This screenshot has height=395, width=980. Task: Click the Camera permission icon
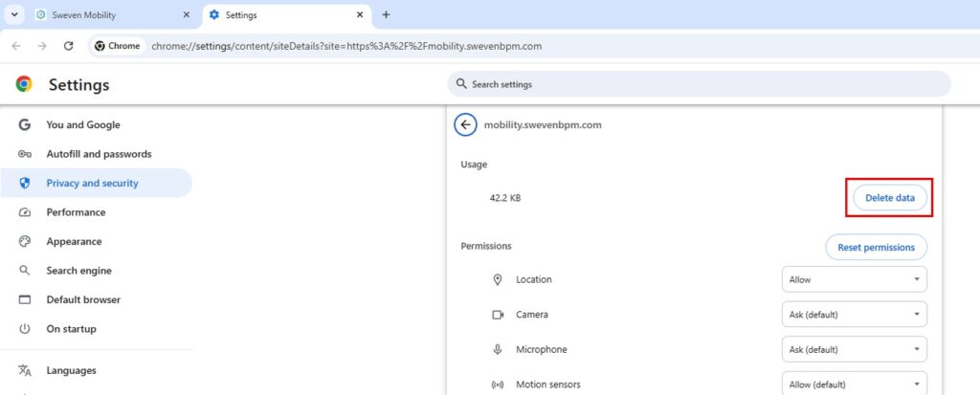[x=498, y=315]
